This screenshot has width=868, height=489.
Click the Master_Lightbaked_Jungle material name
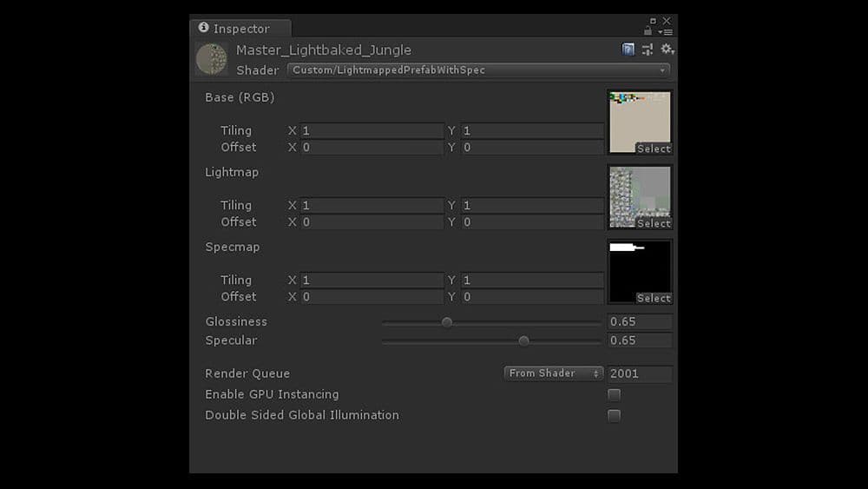[324, 50]
